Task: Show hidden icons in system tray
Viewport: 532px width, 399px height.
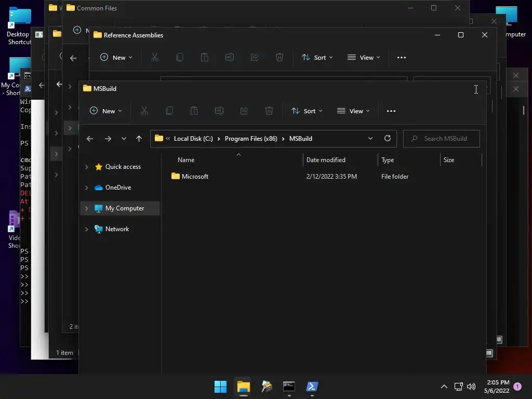Action: 444,387
